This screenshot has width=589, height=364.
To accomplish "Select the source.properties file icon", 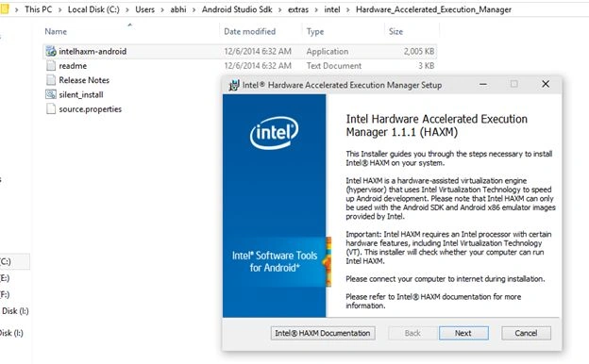I will 51,108.
